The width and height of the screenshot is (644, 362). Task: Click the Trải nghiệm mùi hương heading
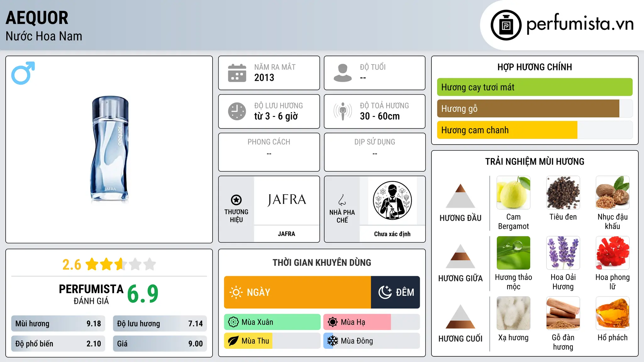(535, 162)
